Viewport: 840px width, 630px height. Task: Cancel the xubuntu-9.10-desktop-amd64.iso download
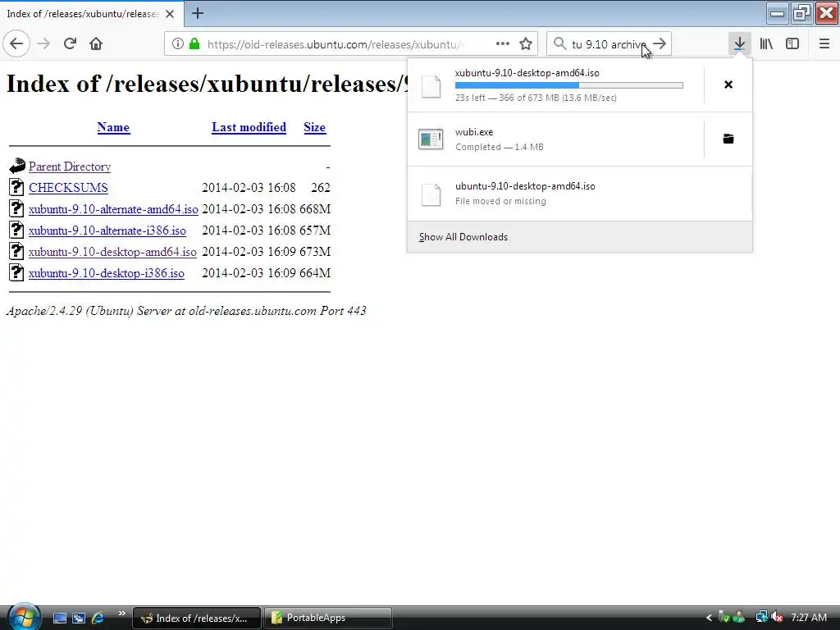[728, 84]
